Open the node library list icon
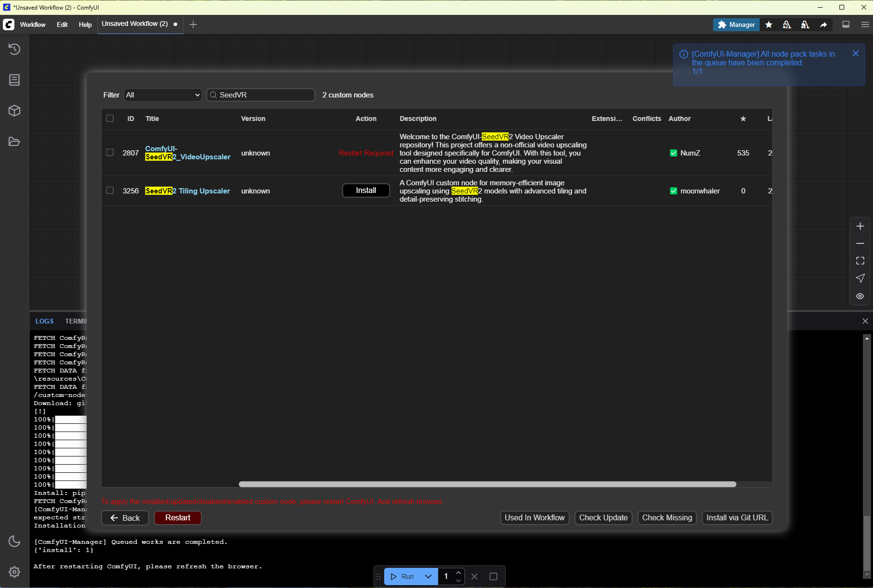Screen dimensions: 873x588 pos(14,80)
